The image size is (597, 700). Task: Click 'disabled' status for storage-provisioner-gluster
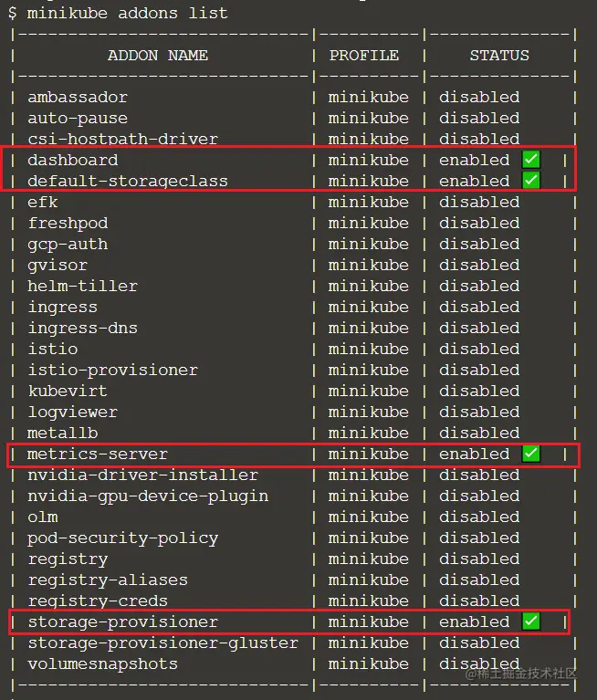click(479, 643)
